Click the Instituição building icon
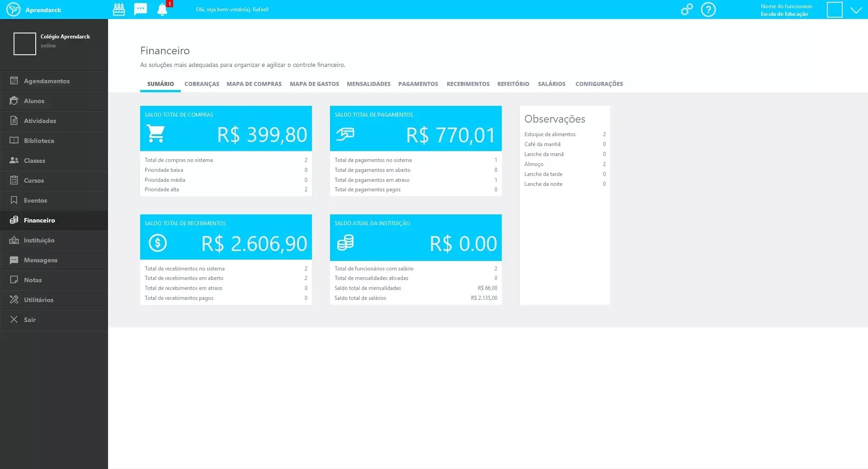This screenshot has height=469, width=868. click(14, 240)
